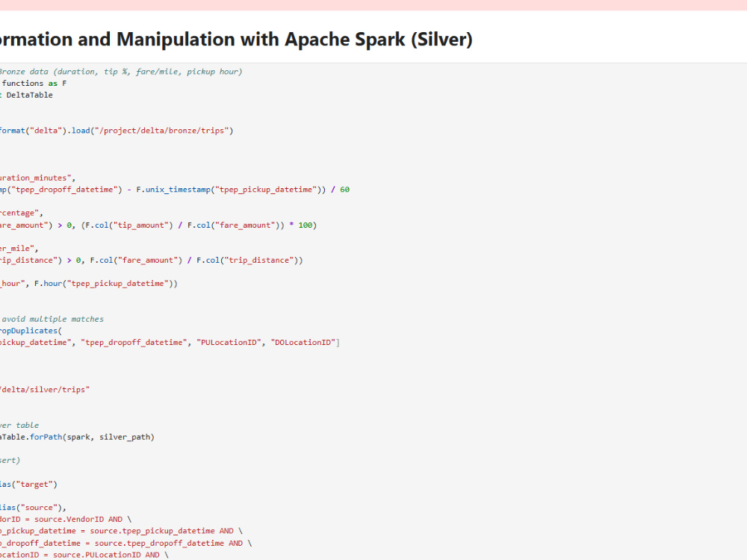Click the italic comment ending in "ver table"
The image size is (747, 560).
[19, 426]
